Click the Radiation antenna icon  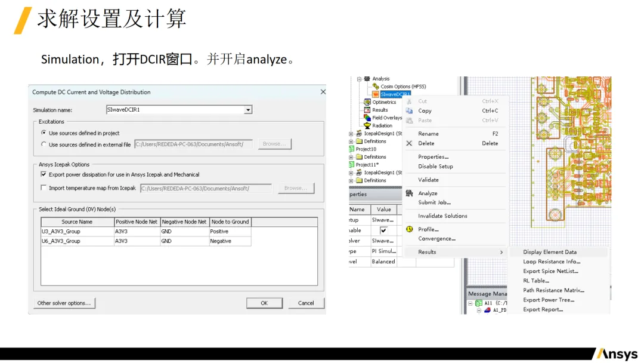(x=367, y=125)
